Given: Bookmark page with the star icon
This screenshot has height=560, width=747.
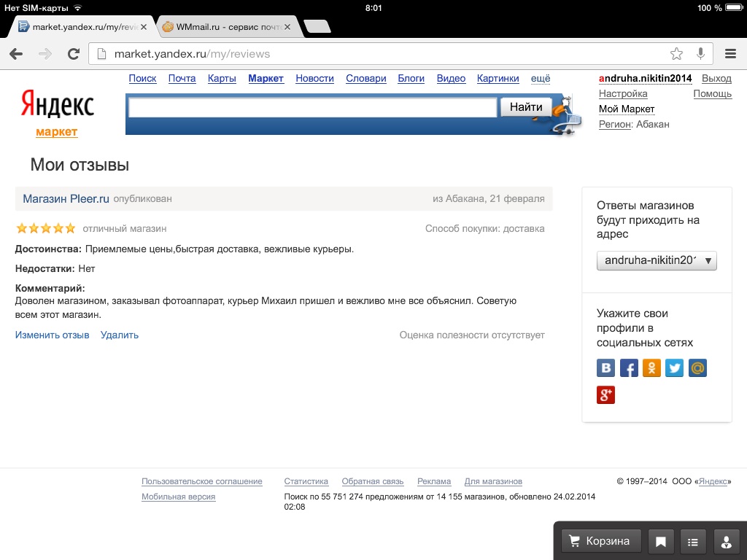Looking at the screenshot, I should point(676,54).
